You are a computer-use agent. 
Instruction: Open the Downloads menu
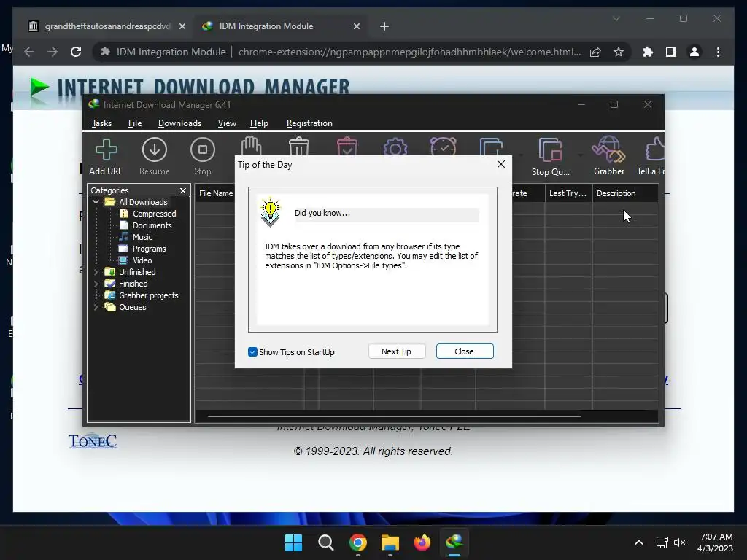click(x=179, y=123)
